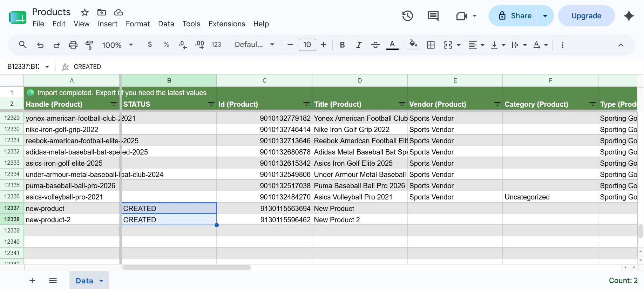Open text wrapping dropdown
Viewport: 644px width, 289px height.
[519, 45]
